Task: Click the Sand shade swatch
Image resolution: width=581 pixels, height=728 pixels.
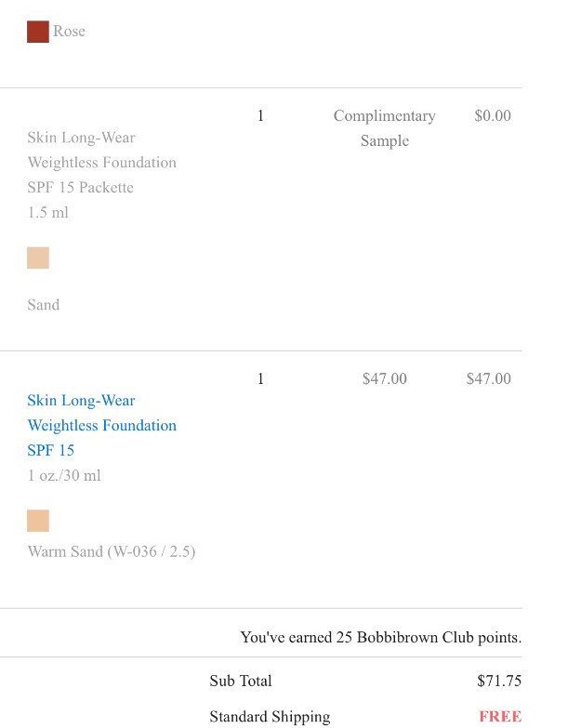Action: pyautogui.click(x=38, y=258)
